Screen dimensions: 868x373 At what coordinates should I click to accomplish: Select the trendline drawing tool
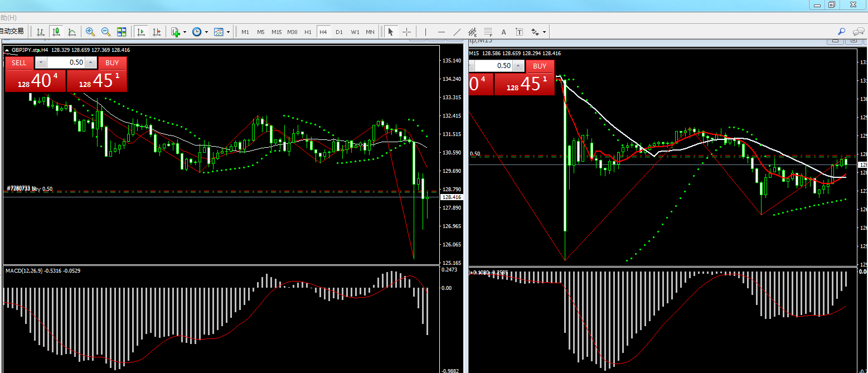457,32
